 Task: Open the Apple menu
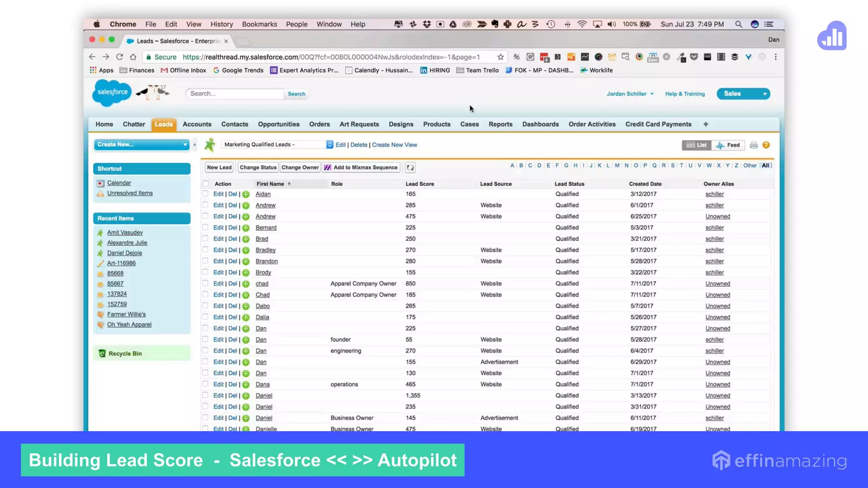click(97, 24)
